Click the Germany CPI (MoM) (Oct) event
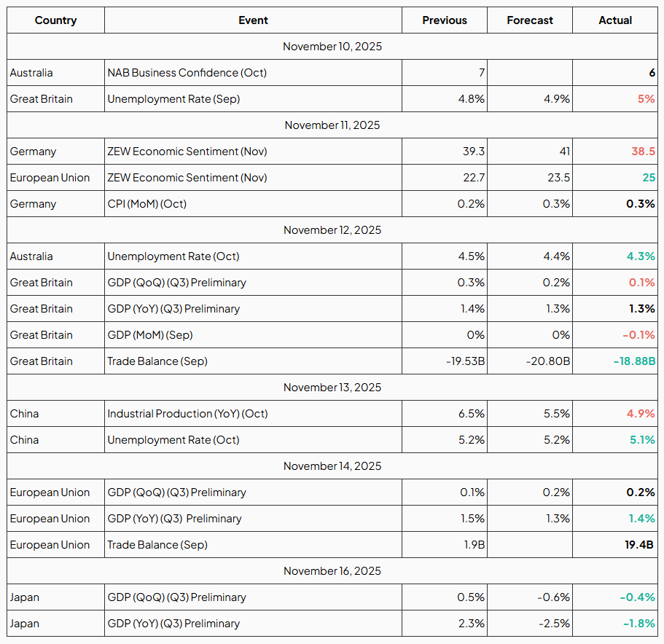This screenshot has height=644, width=664. 147,204
